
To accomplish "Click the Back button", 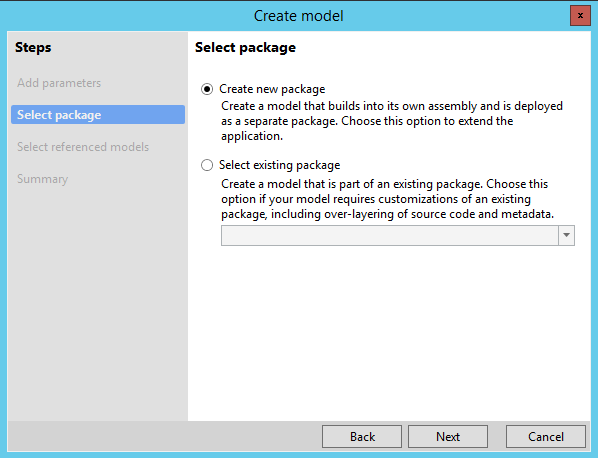I will point(362,437).
